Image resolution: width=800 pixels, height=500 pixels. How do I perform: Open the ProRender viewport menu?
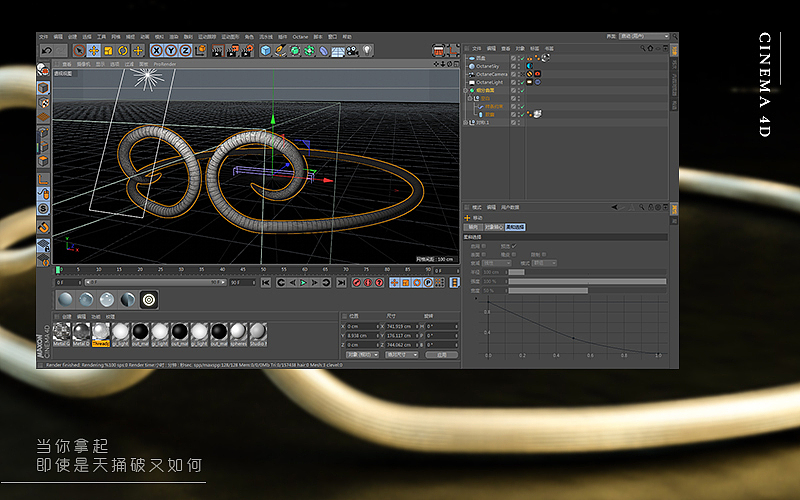coord(165,64)
